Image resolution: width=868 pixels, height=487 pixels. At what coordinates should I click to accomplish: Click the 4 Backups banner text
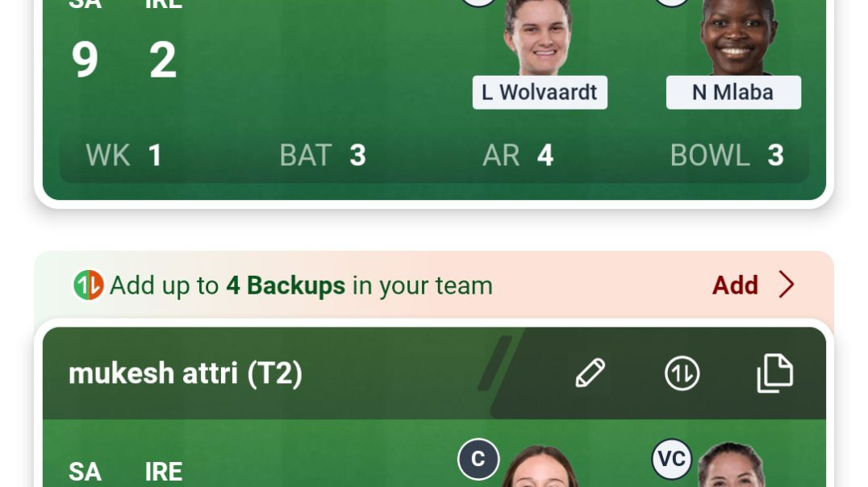click(286, 285)
